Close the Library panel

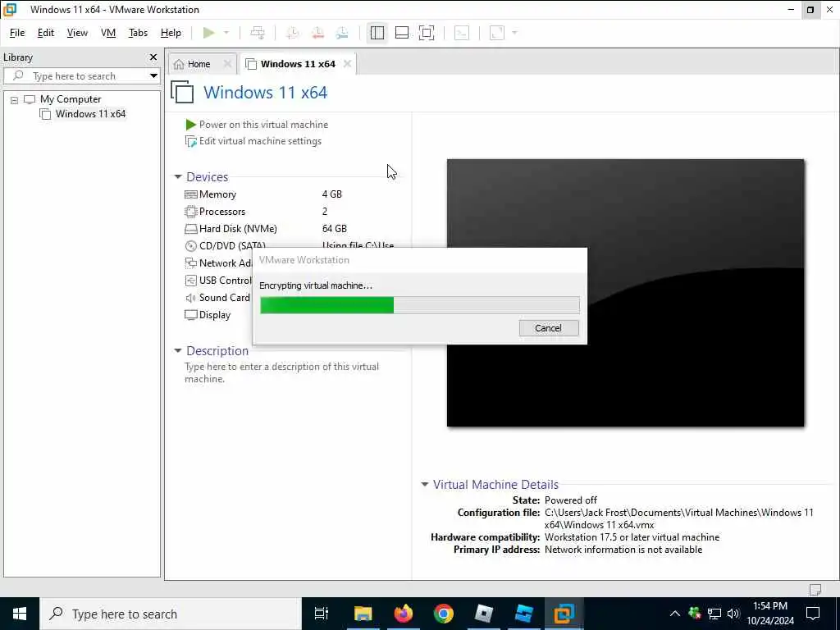tap(153, 57)
